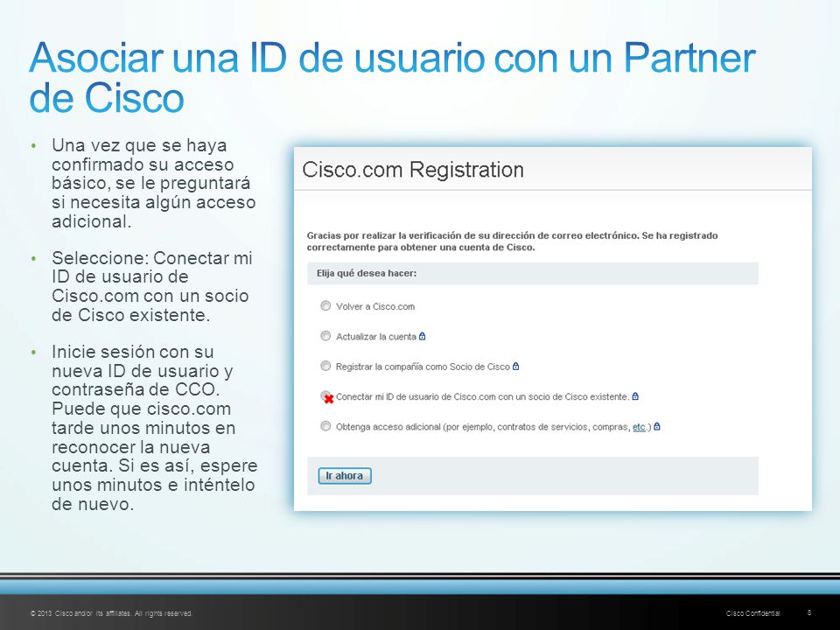
Task: Click the '© 2013 Cisco and/or its affiliates' footer
Action: (x=111, y=613)
